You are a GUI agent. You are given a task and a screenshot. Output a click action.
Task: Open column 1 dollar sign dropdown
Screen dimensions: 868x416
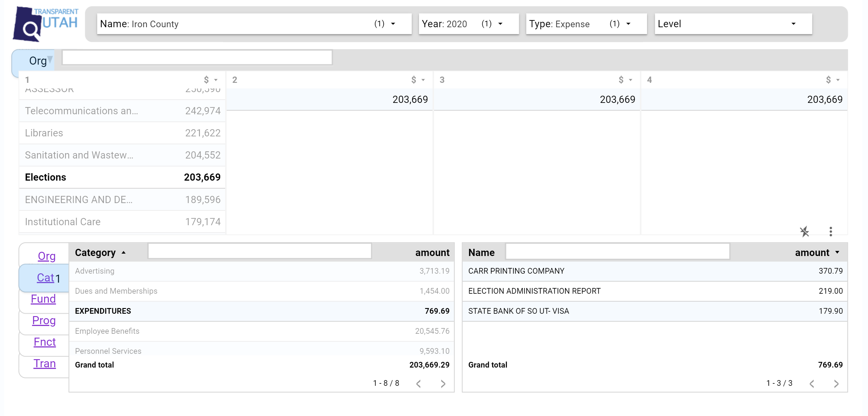[210, 80]
